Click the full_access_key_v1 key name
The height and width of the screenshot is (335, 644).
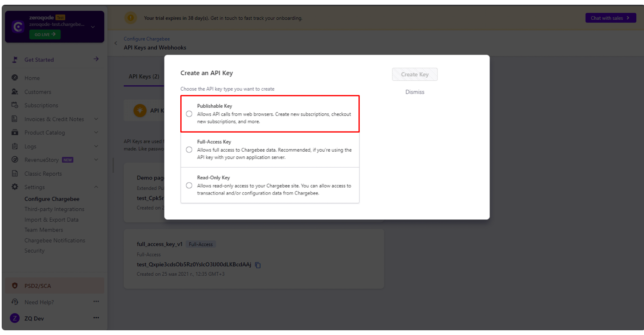160,244
